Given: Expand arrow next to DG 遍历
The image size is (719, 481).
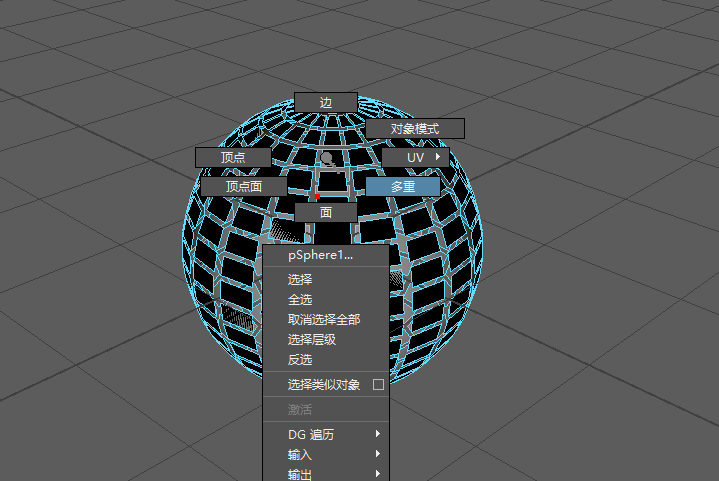Looking at the screenshot, I should click(x=378, y=433).
